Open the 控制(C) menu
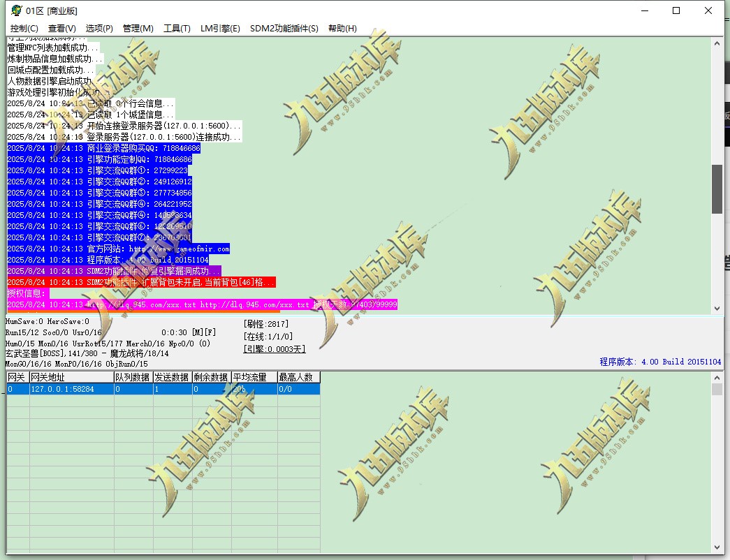 24,29
